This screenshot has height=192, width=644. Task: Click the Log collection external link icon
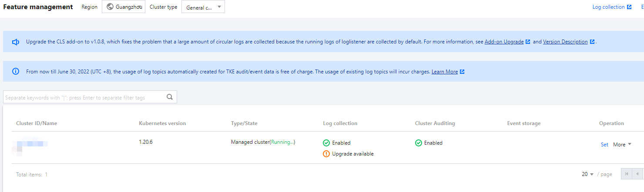click(629, 7)
